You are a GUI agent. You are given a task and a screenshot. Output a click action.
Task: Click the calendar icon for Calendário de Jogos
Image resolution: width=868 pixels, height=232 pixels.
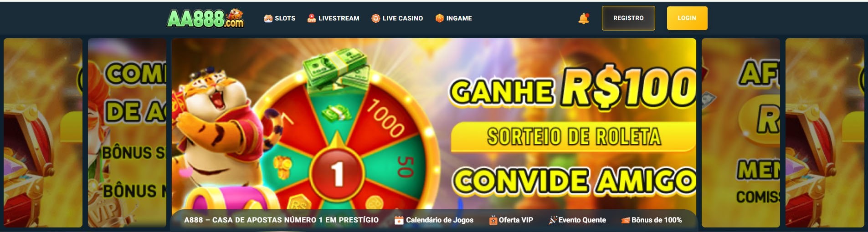(x=399, y=220)
